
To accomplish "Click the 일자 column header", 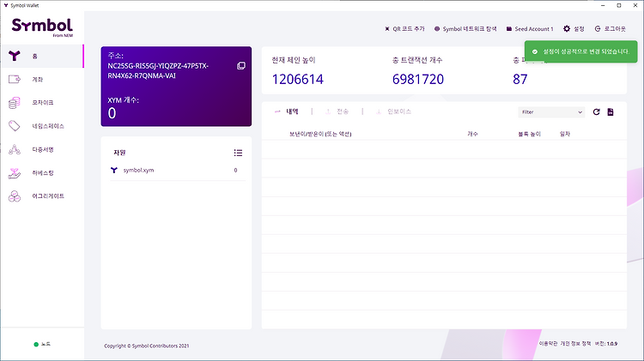I will pos(565,134).
